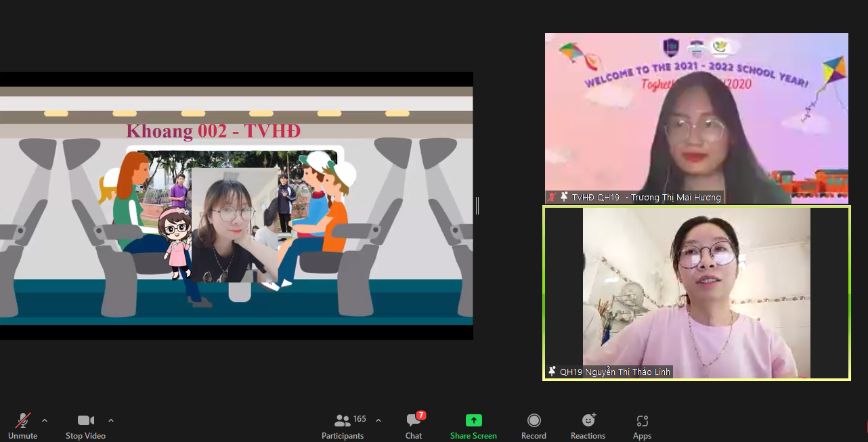Turn off camera with Stop Video
Screen dimensions: 868x442
[x=85, y=420]
